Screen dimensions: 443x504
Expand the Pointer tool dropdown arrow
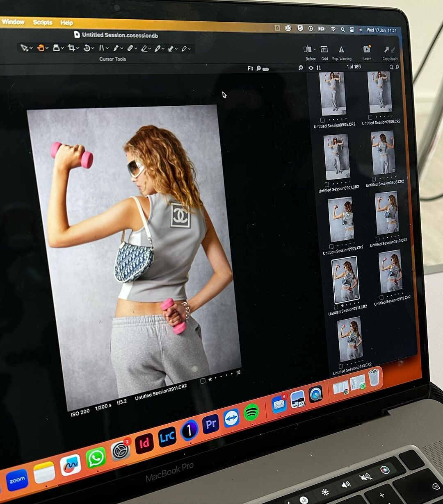32,49
